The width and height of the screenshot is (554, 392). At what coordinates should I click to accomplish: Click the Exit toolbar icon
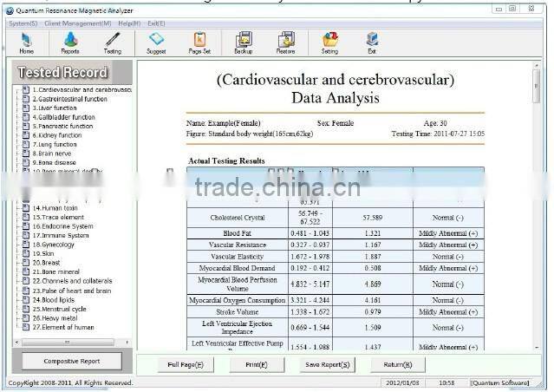click(x=372, y=42)
